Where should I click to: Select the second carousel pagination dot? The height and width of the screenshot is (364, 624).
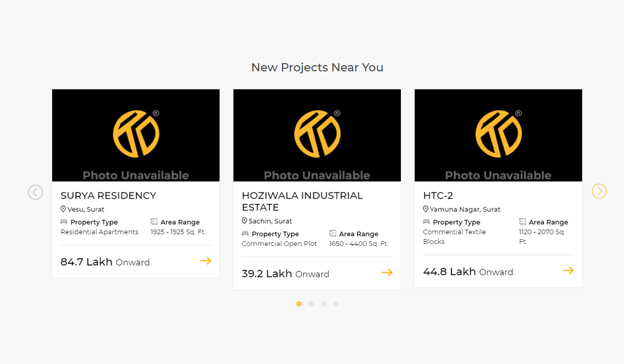(311, 304)
